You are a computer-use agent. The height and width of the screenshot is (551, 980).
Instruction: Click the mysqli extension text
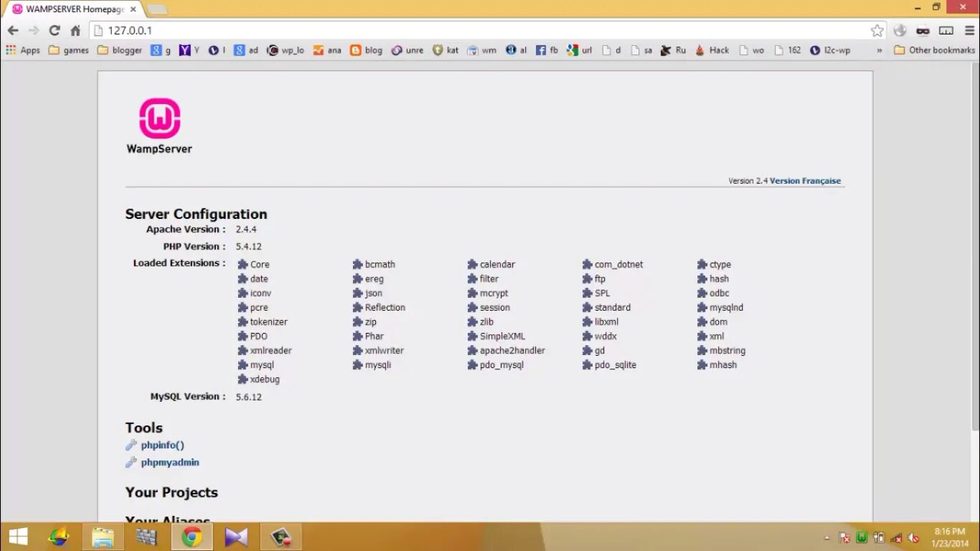click(378, 364)
